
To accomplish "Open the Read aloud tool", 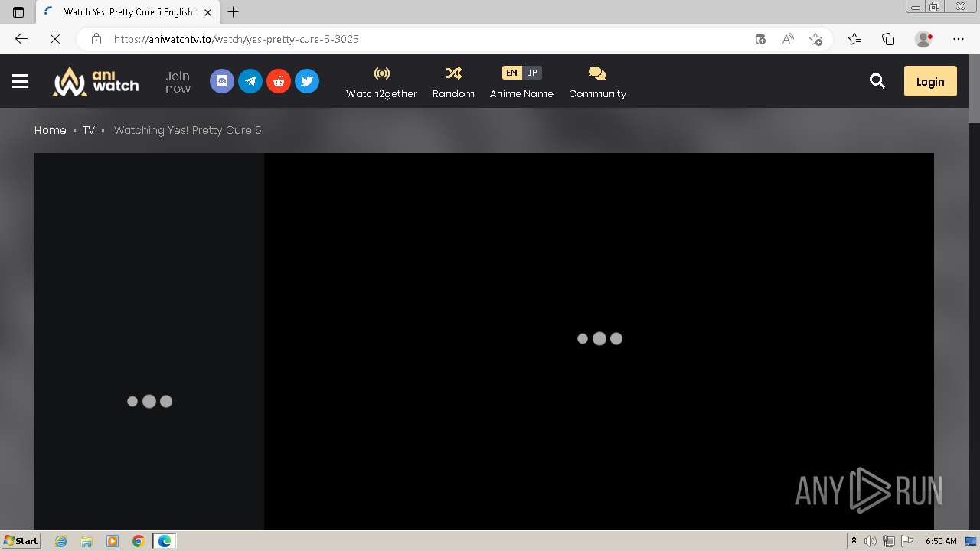I will tap(788, 39).
